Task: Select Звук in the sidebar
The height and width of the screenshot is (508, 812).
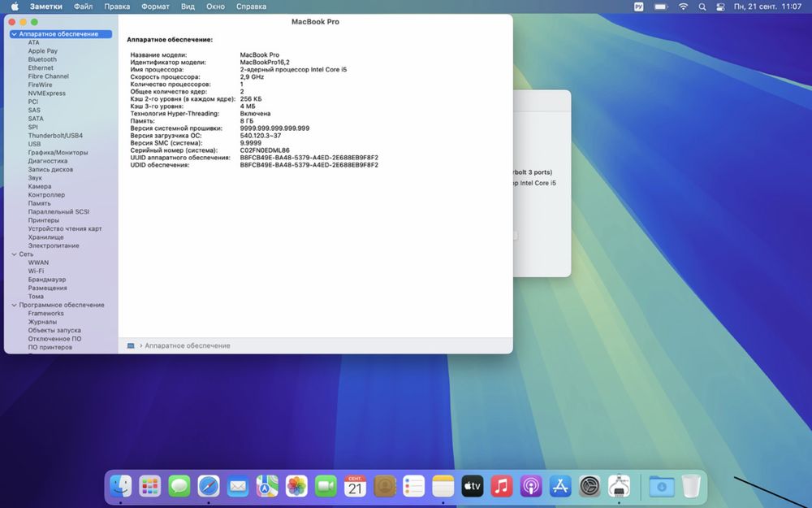Action: [x=35, y=178]
